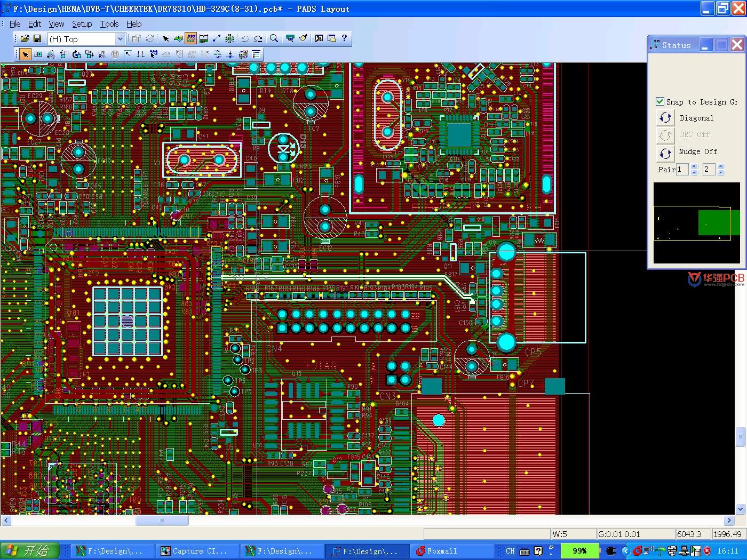Click the Undo arrow icon

click(x=245, y=38)
